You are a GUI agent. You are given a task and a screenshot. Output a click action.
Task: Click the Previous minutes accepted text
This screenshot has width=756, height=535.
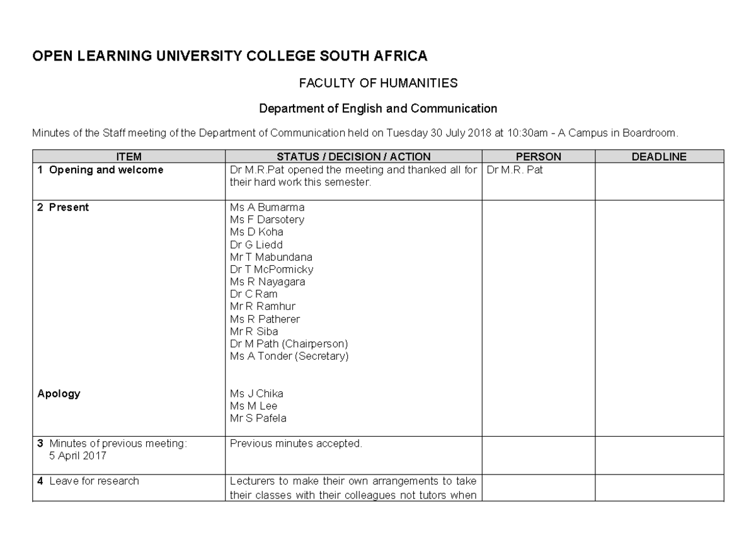(x=296, y=444)
